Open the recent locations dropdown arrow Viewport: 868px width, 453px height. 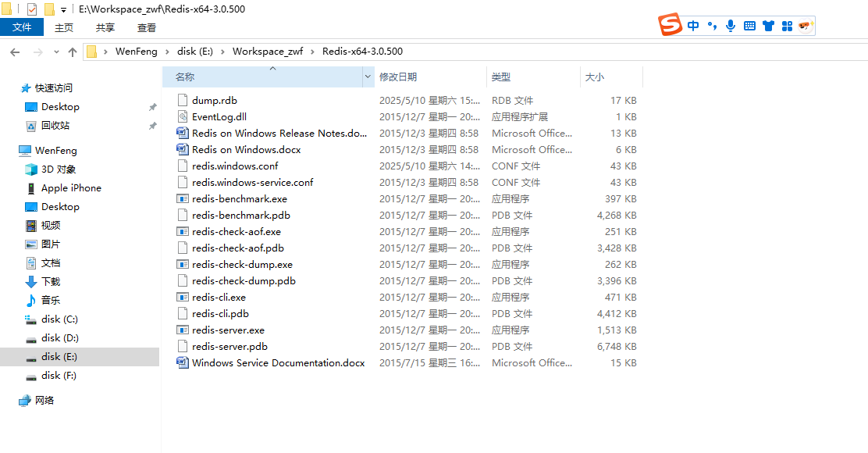(x=56, y=52)
